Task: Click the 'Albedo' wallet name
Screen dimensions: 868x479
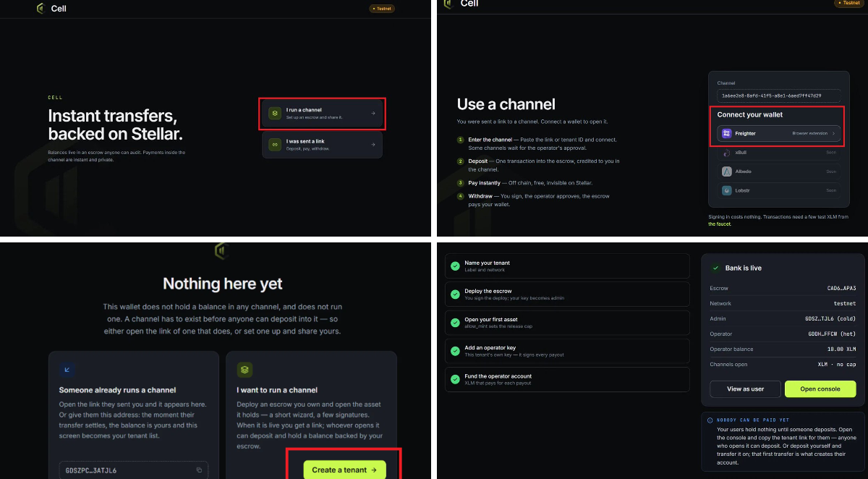Action: coord(744,171)
